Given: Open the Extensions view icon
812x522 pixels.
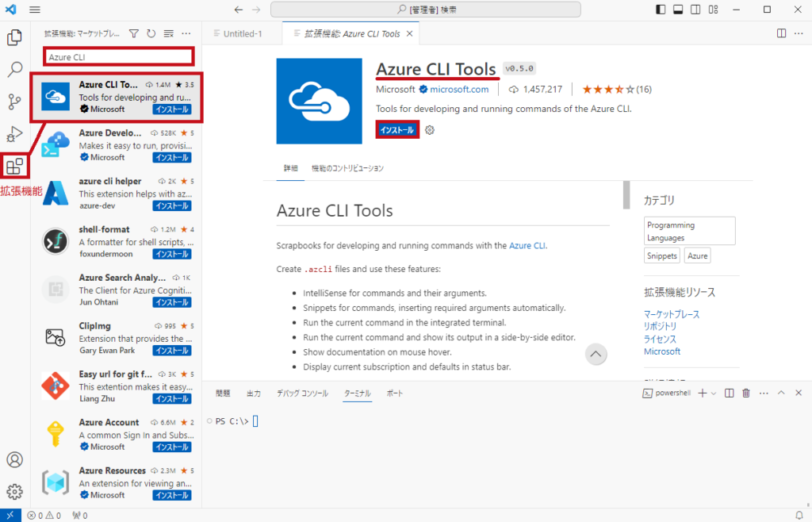Looking at the screenshot, I should 13,164.
